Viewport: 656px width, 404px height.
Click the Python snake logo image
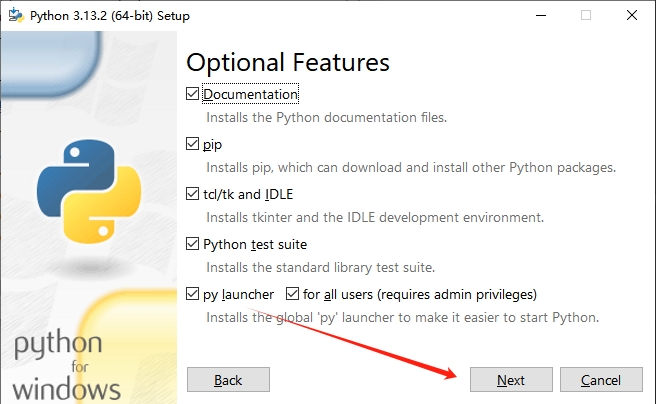click(x=89, y=192)
